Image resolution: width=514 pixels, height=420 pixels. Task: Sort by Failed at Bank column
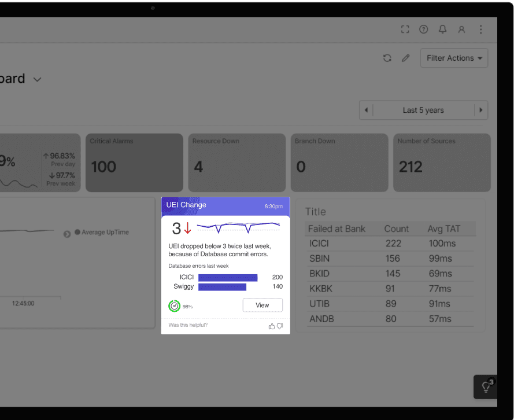(336, 229)
